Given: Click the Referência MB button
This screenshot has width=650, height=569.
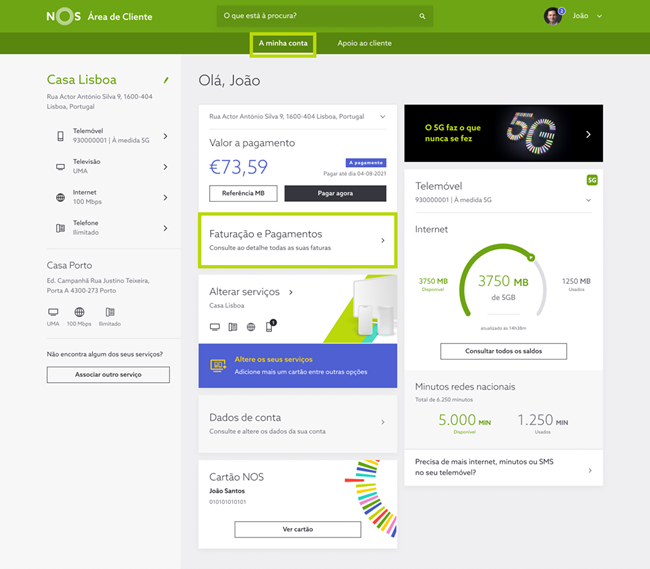Looking at the screenshot, I should (243, 193).
